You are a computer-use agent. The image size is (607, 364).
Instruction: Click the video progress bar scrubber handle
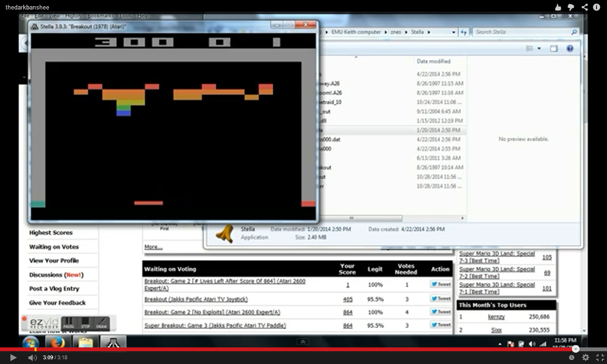[x=575, y=349]
